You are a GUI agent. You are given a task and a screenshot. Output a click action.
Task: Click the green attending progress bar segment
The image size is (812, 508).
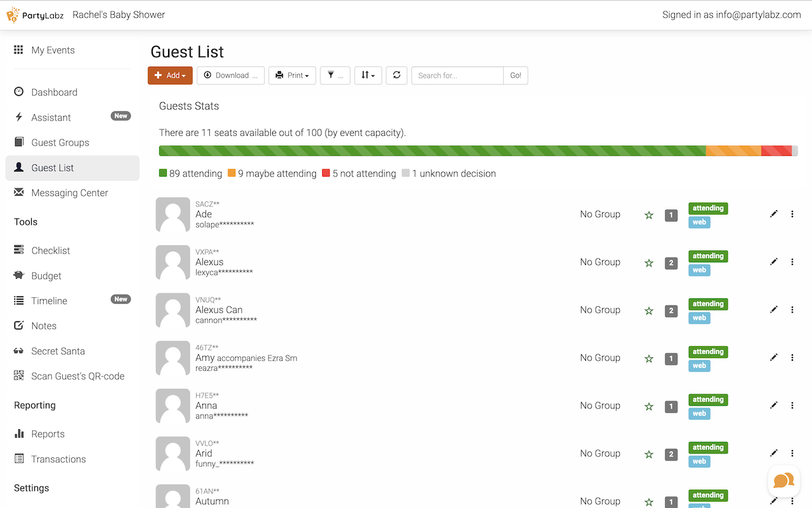click(431, 150)
